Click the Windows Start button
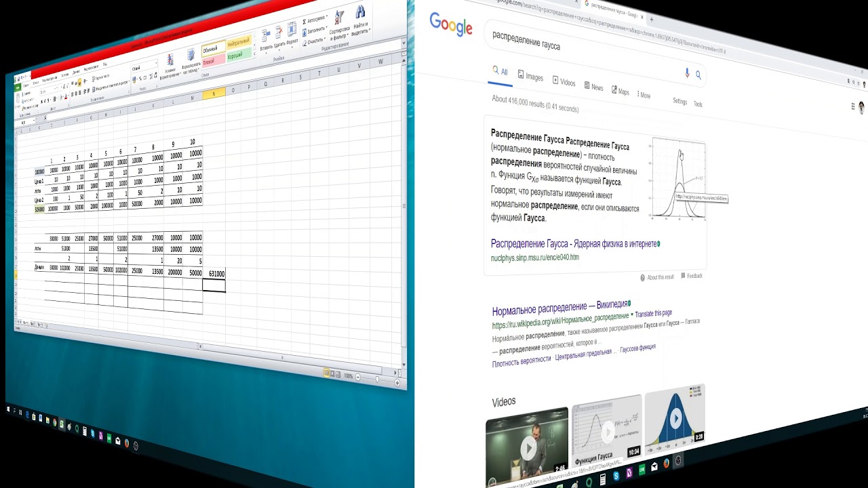The image size is (868, 488). point(8,409)
